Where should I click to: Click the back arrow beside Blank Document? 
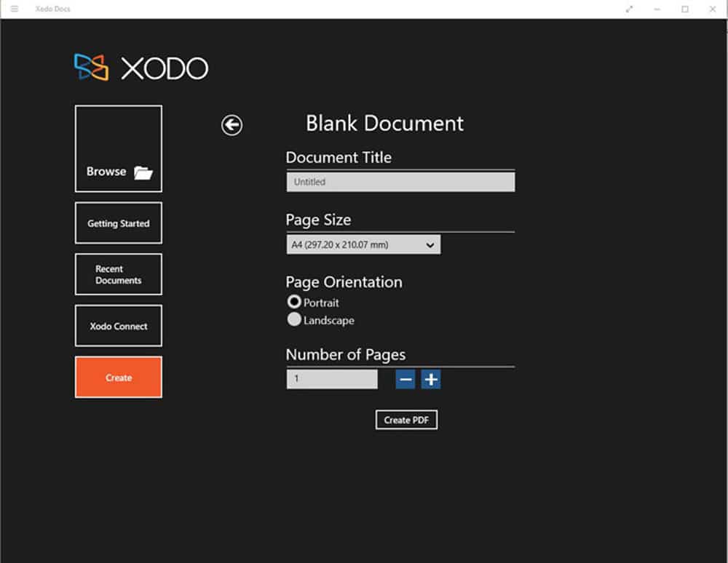click(x=232, y=125)
